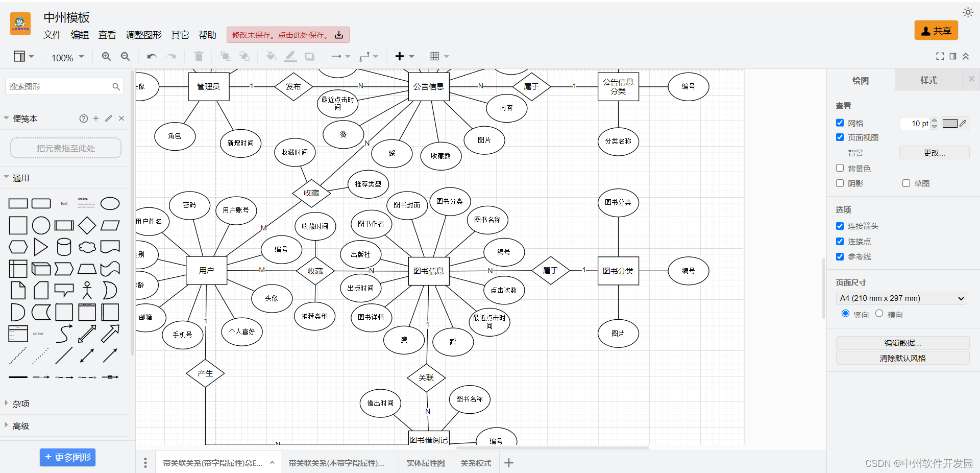Screen dimensions: 980x473
Task: Add to scratchpad plus icon
Action: tap(96, 119)
